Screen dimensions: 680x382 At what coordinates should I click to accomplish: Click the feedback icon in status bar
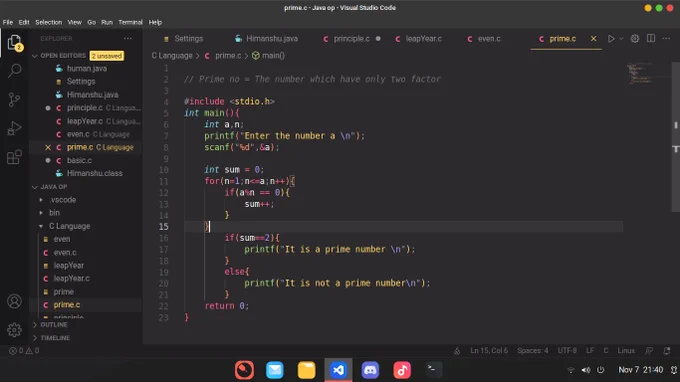pos(649,350)
